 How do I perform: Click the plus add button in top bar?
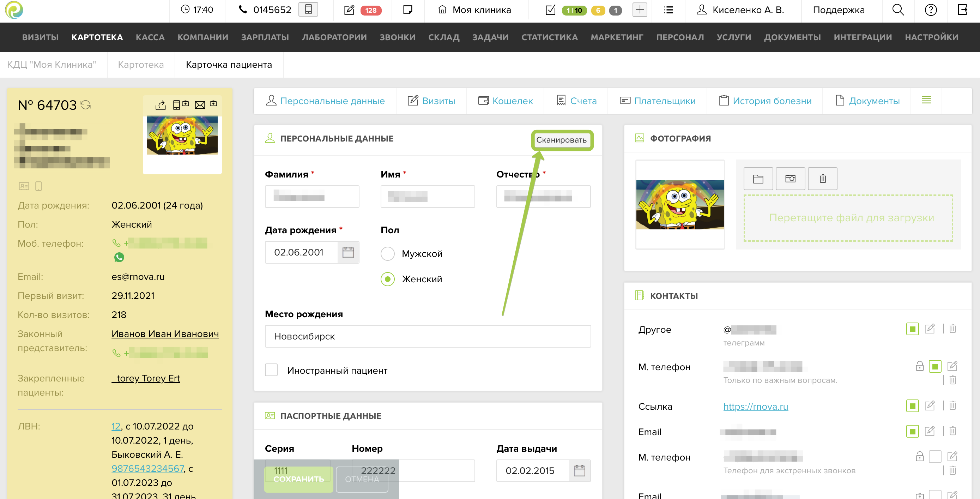coord(640,10)
